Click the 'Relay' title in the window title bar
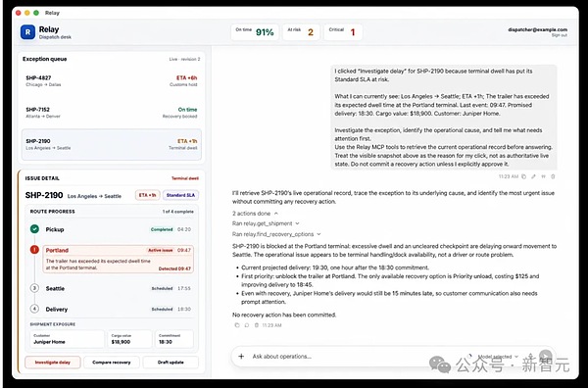 coord(52,13)
